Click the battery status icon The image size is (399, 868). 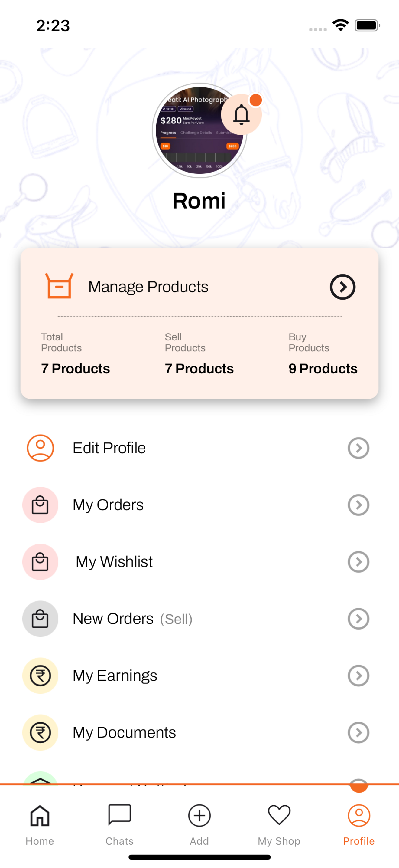coord(367,25)
